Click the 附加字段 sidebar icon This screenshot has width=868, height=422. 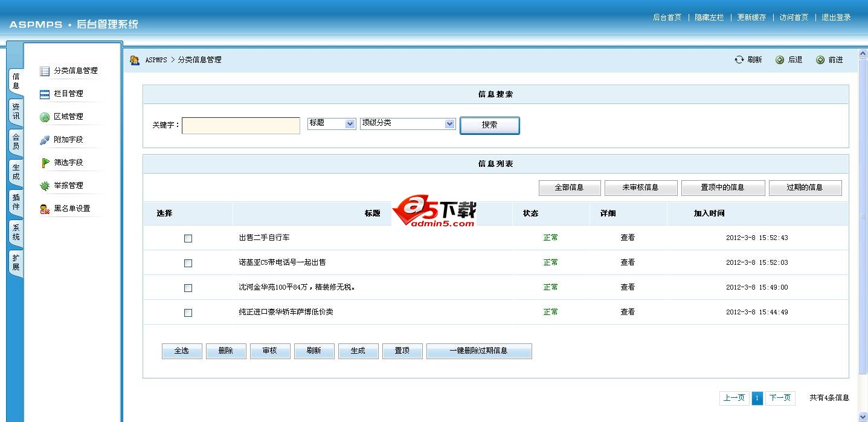click(x=45, y=140)
